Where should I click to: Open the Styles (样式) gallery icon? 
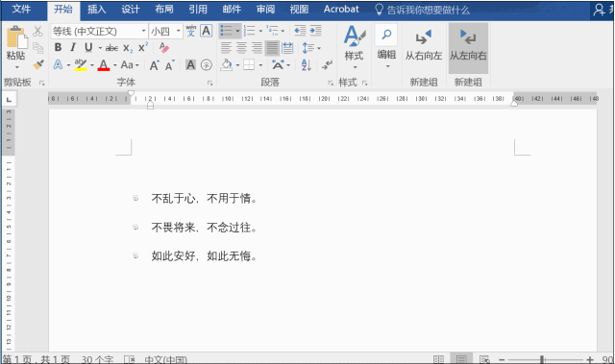pos(355,36)
